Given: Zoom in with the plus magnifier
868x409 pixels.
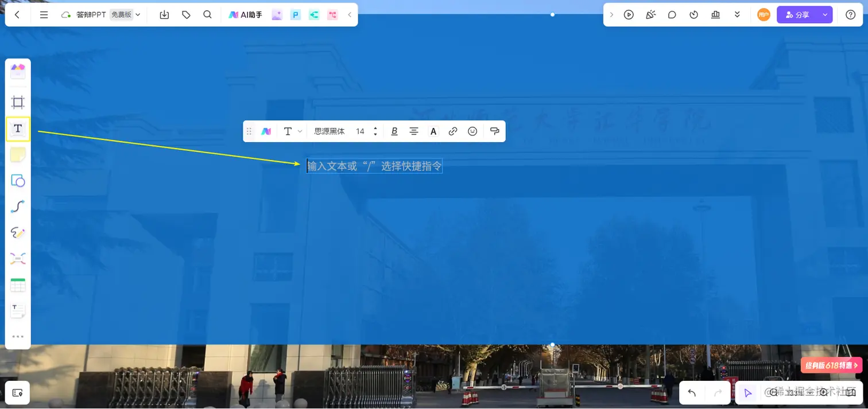Looking at the screenshot, I should [824, 392].
